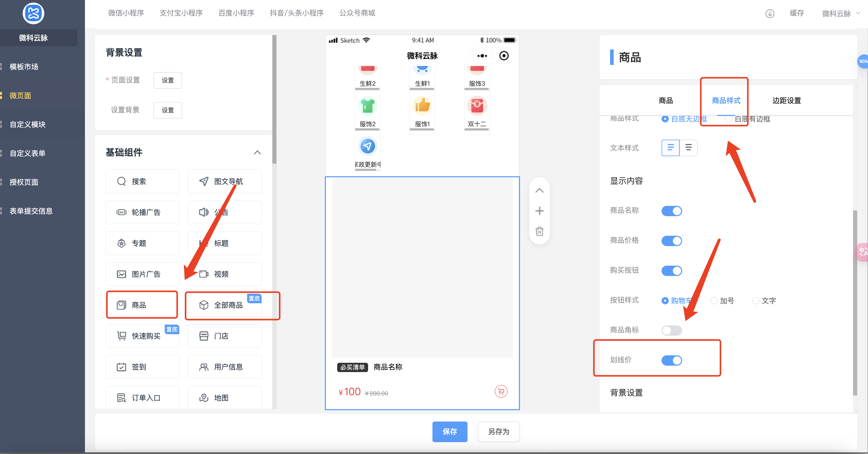Add the 地图 map component
This screenshot has height=454, width=868.
pos(225,398)
